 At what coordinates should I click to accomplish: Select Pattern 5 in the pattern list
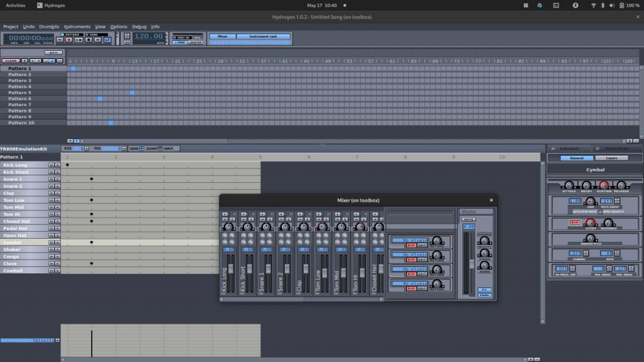(x=33, y=93)
